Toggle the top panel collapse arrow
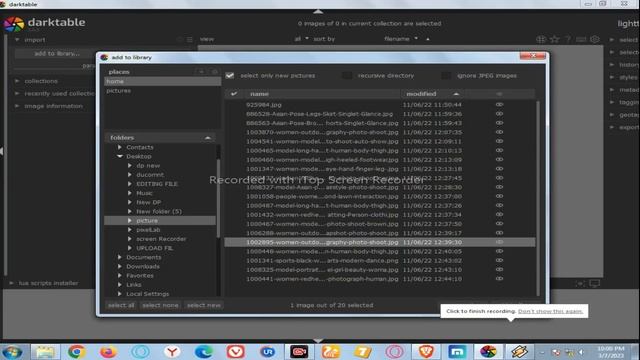The image size is (640, 360). (x=318, y=11)
